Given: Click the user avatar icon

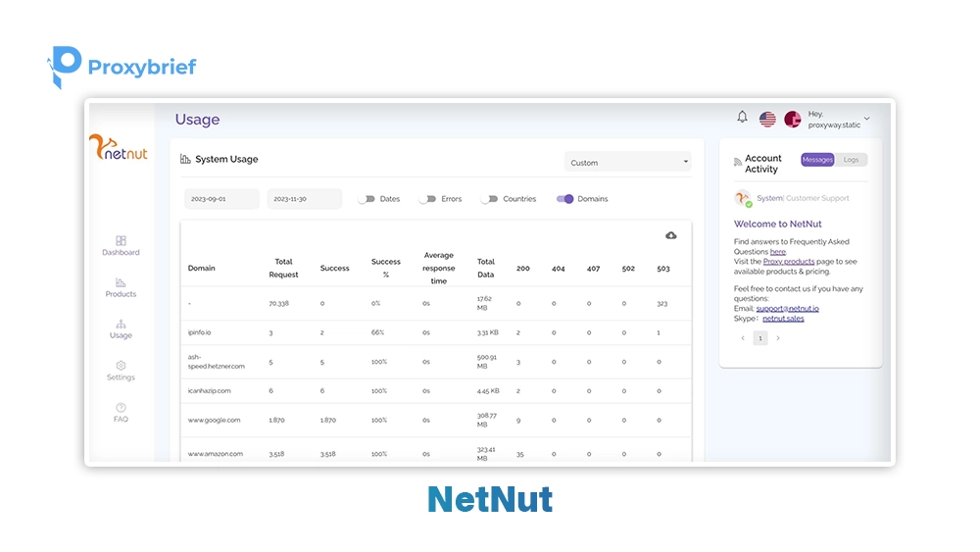Looking at the screenshot, I should (793, 119).
